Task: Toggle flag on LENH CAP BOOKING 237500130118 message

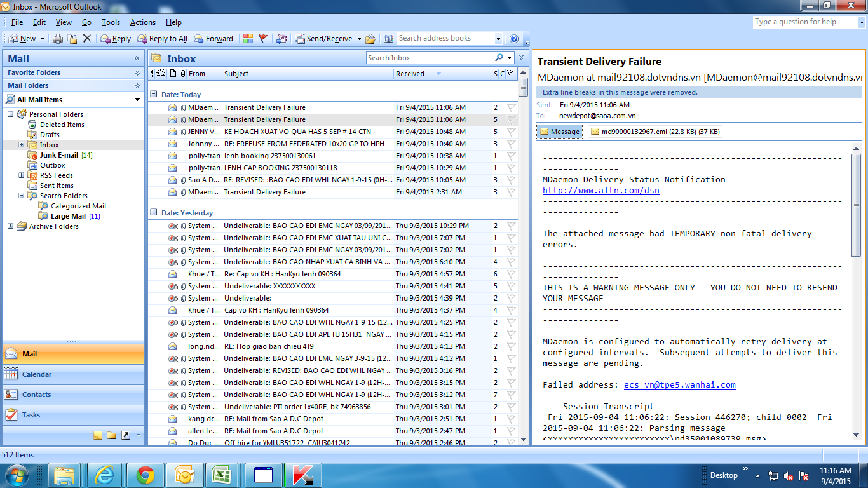Action: tap(510, 168)
